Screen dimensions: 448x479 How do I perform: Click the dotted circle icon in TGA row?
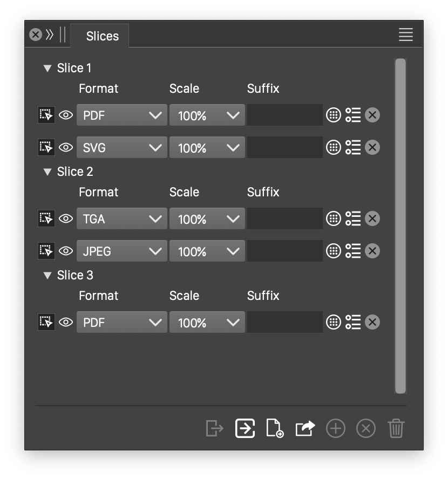334,218
